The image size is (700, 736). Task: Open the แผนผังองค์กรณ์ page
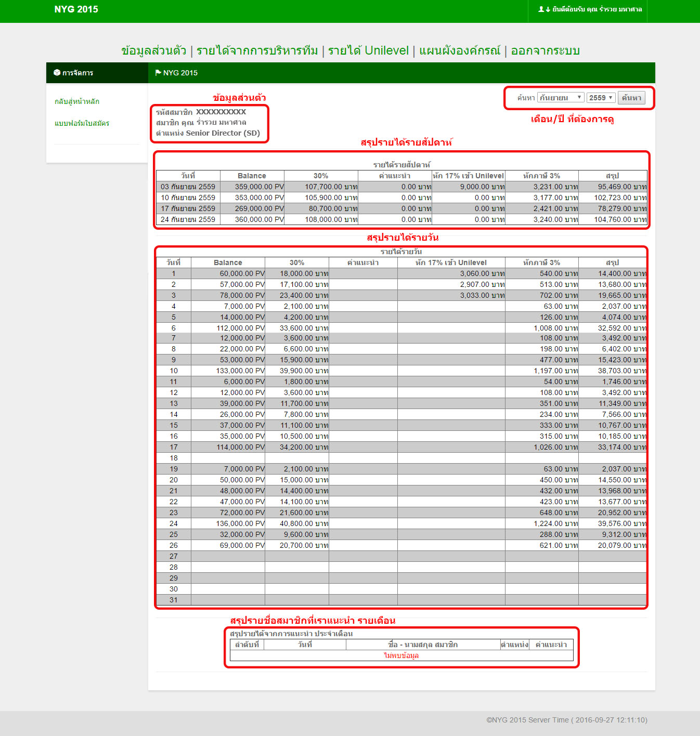click(460, 50)
